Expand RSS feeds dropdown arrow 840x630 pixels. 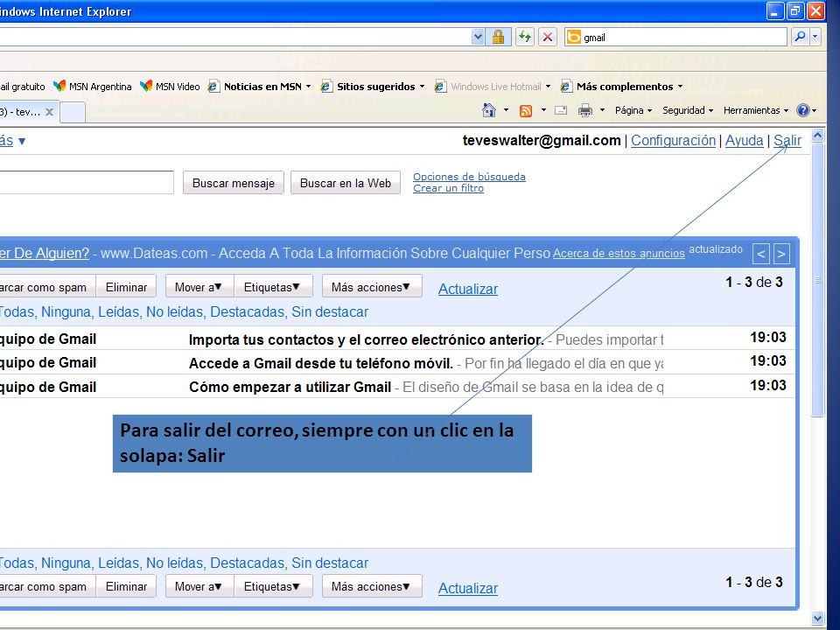point(543,110)
